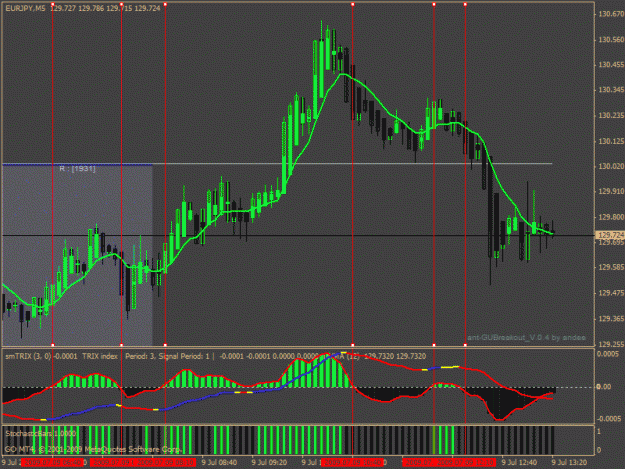Screen dimensions: 625x469
Task: Click the 129.585 price axis label
Action: click(611, 267)
